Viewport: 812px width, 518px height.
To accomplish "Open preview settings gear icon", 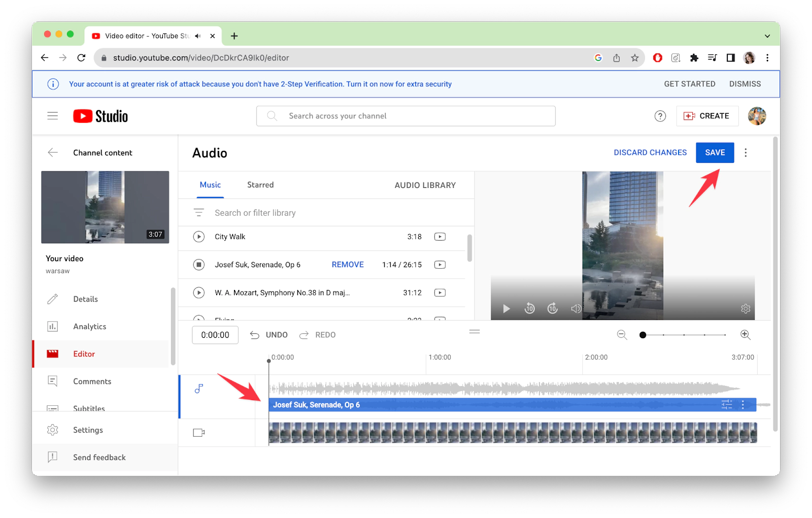I will click(x=745, y=309).
